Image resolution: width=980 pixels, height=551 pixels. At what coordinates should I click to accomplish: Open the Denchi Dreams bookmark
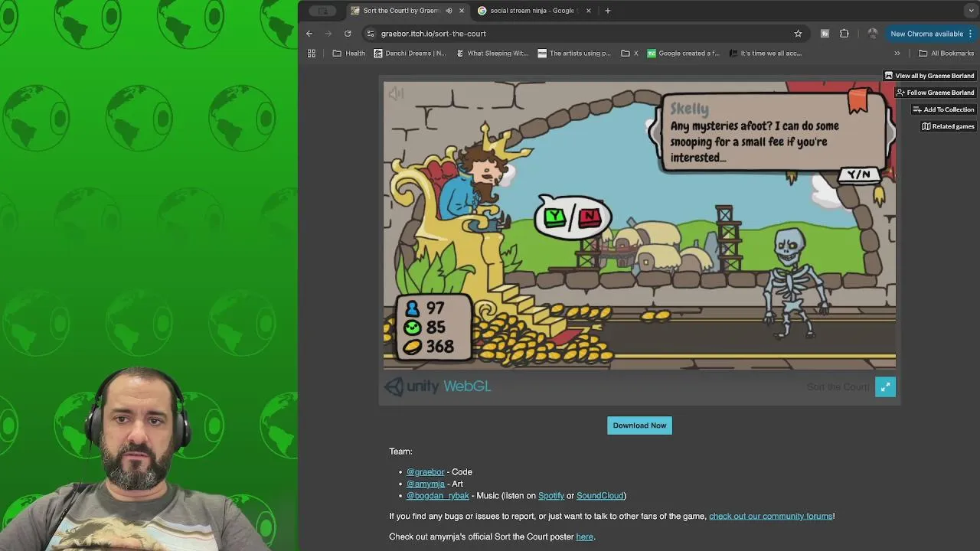tap(410, 54)
